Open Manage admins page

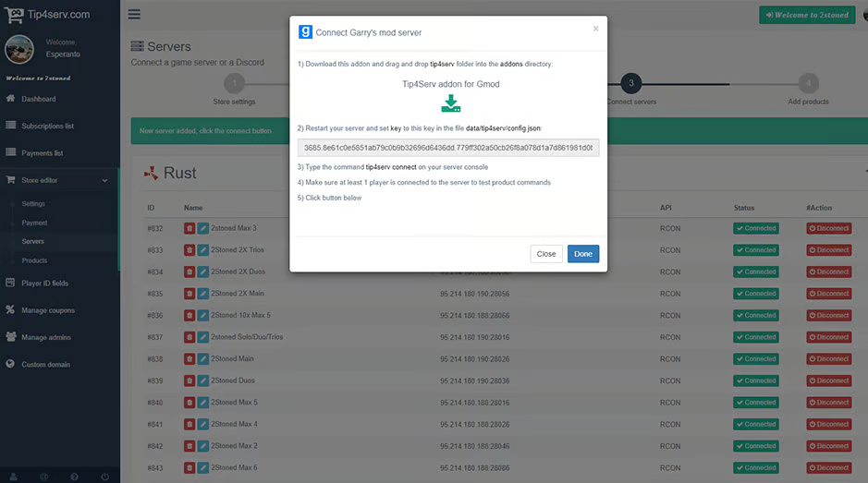click(46, 337)
